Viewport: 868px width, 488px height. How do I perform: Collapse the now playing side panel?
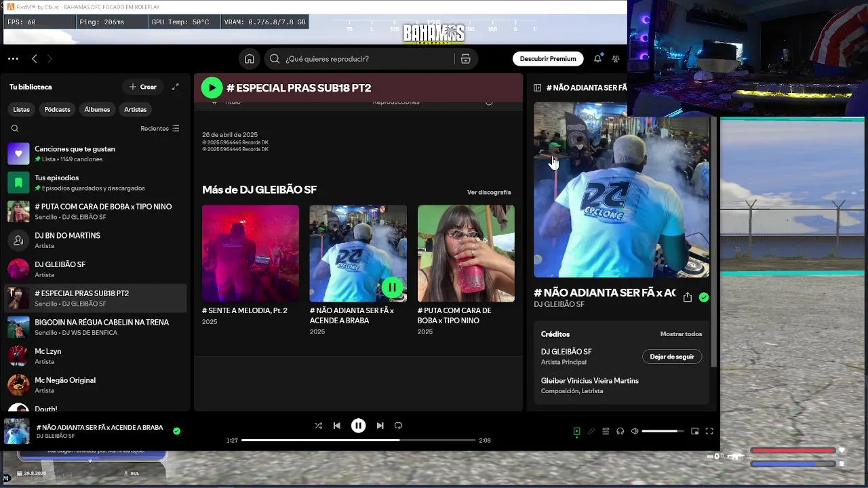pyautogui.click(x=537, y=87)
